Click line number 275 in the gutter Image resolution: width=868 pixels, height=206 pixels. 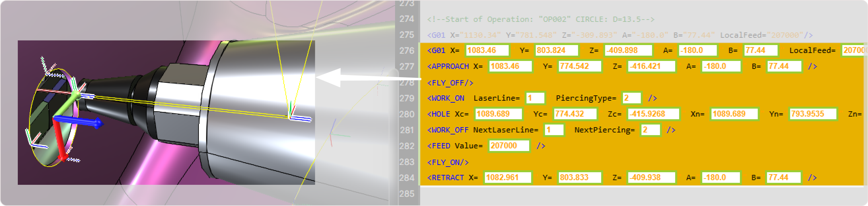407,35
